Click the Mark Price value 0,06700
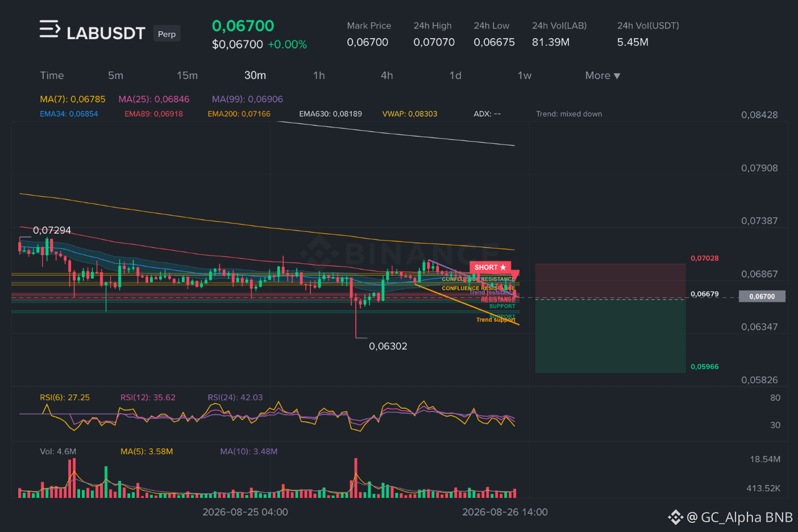 368,42
